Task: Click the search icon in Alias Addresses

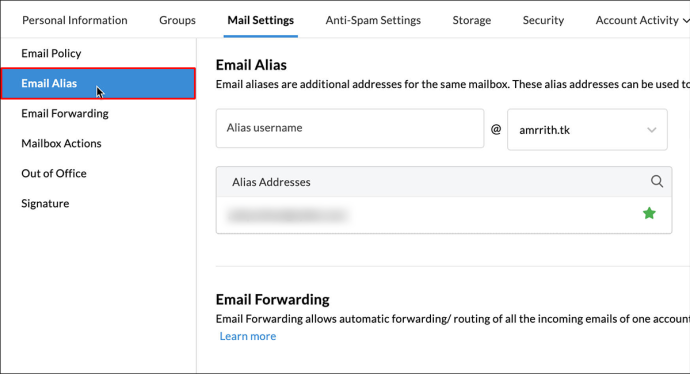Action: click(x=657, y=181)
